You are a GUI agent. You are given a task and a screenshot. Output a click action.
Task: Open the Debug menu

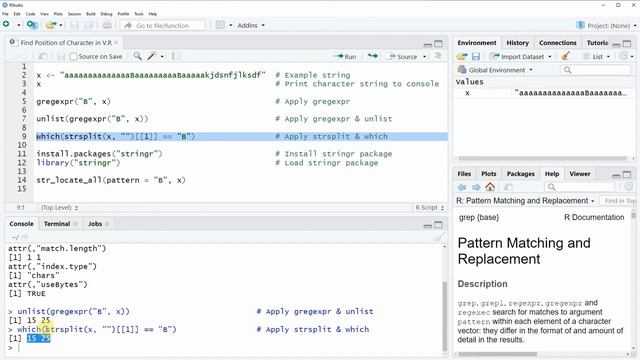(x=106, y=14)
